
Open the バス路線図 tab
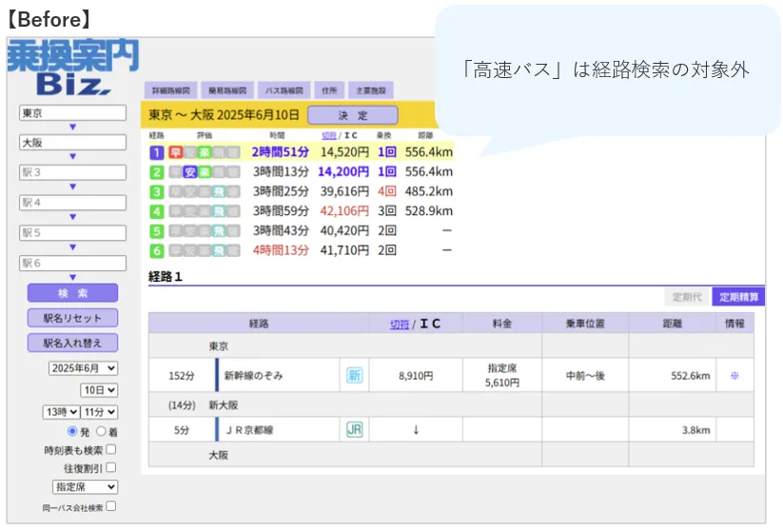click(x=282, y=90)
